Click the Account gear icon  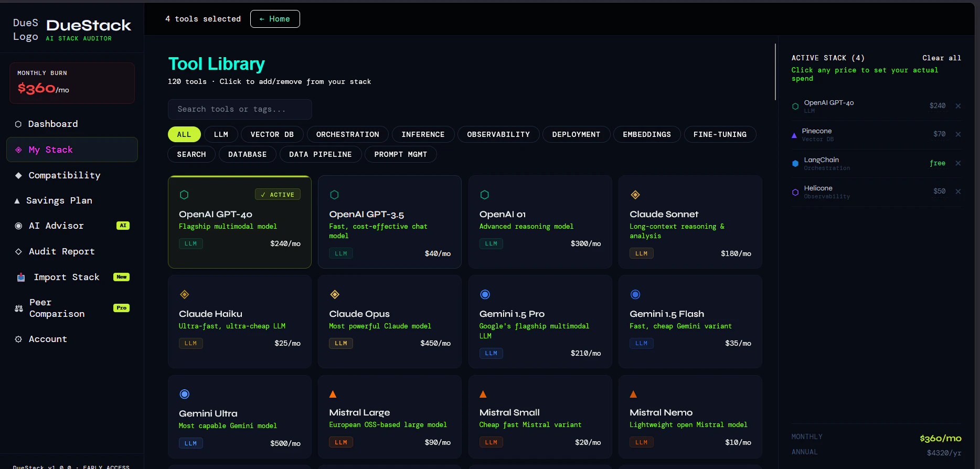click(x=18, y=339)
